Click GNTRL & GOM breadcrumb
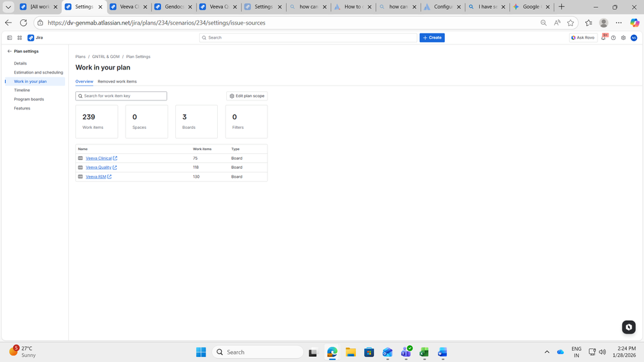The image size is (644, 362). 106,57
